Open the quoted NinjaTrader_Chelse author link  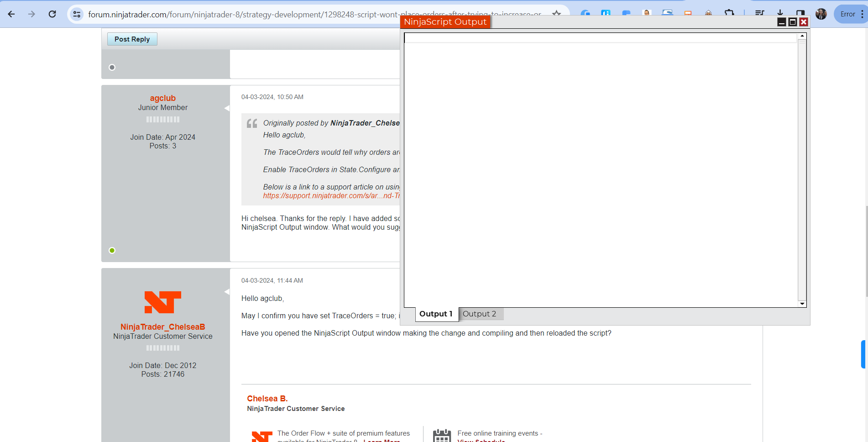(365, 123)
